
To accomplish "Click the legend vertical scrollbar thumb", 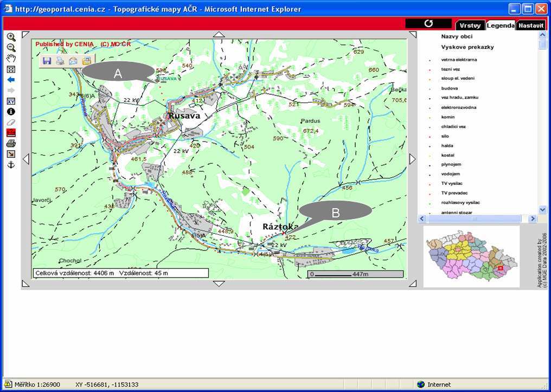I will pos(542,44).
